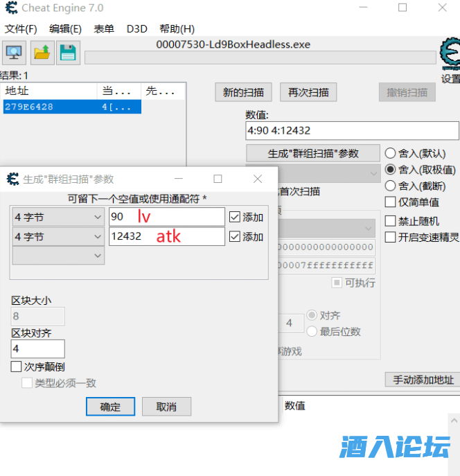This screenshot has width=460, height=476.
Task: Click the floppy disk save icon
Action: pos(67,53)
